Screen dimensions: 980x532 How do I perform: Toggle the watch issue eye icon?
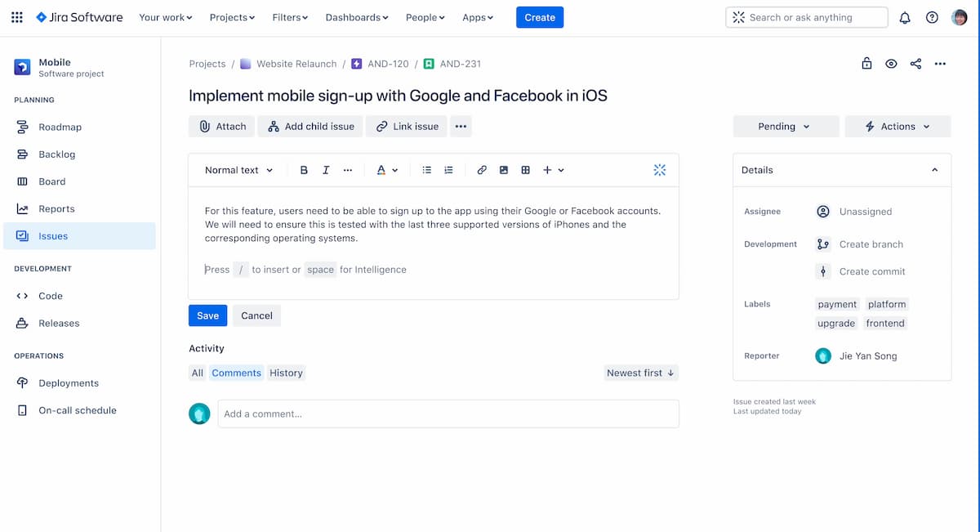(891, 64)
